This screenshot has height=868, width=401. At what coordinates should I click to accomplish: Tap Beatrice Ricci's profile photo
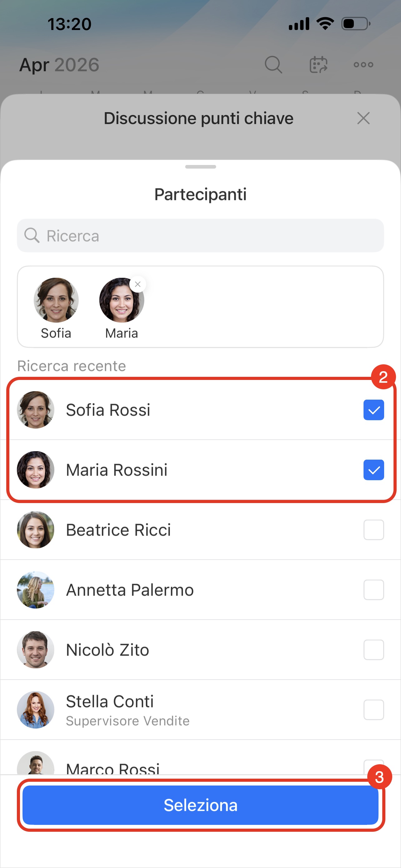pyautogui.click(x=36, y=530)
